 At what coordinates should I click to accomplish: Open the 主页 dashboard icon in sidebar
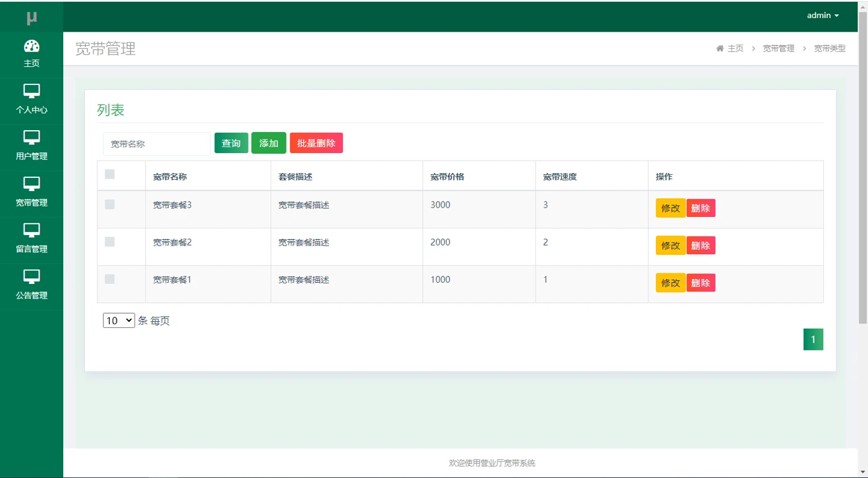tap(32, 46)
